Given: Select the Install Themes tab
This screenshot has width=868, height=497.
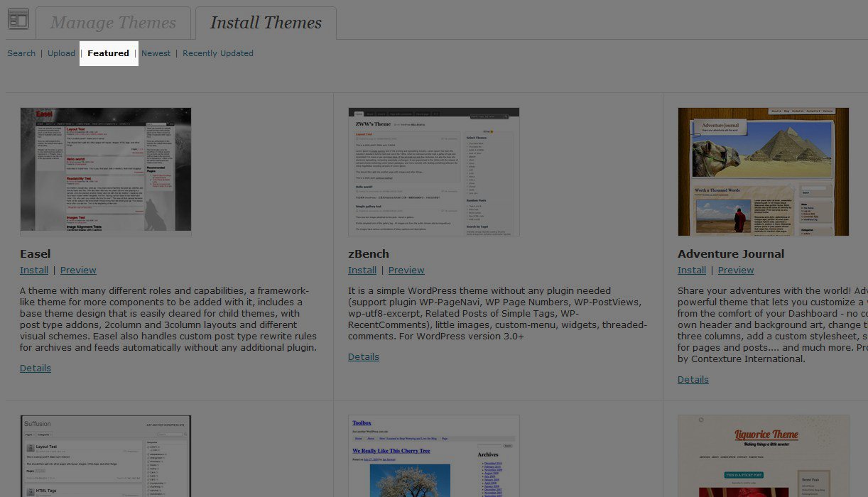Looking at the screenshot, I should (266, 23).
